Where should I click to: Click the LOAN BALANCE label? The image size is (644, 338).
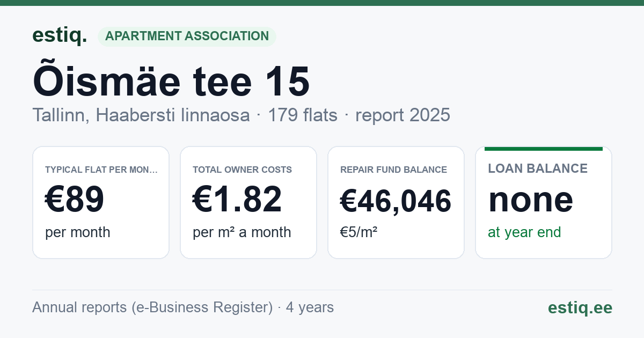[538, 168]
